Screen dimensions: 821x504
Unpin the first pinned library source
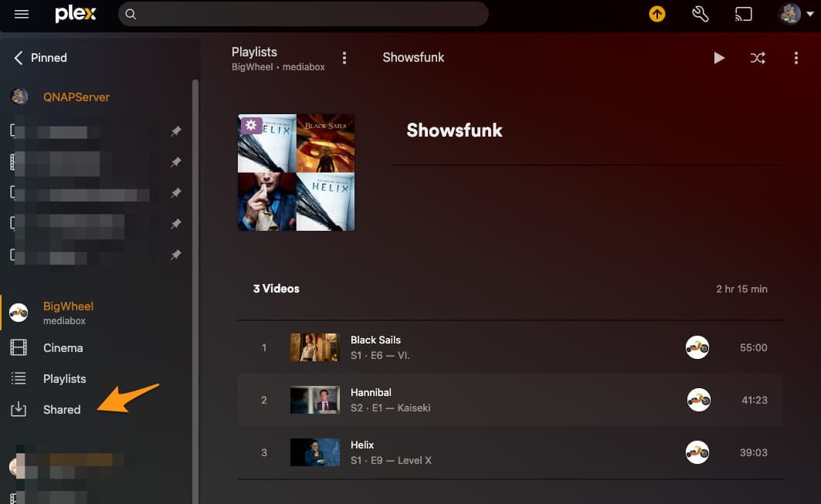click(x=175, y=131)
